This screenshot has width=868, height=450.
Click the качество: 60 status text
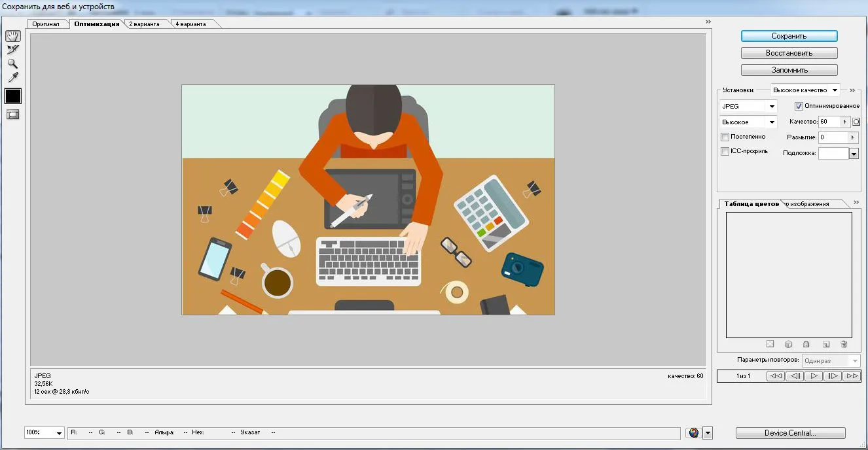(685, 376)
